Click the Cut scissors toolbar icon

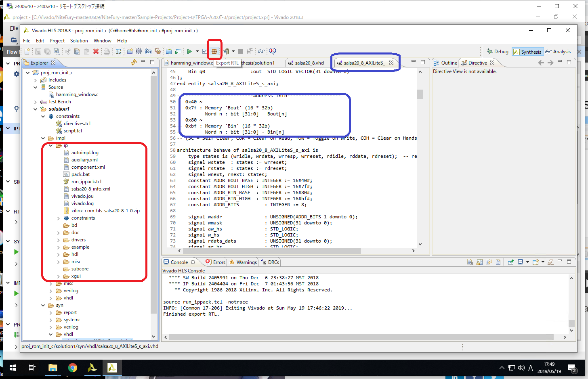[x=67, y=51]
